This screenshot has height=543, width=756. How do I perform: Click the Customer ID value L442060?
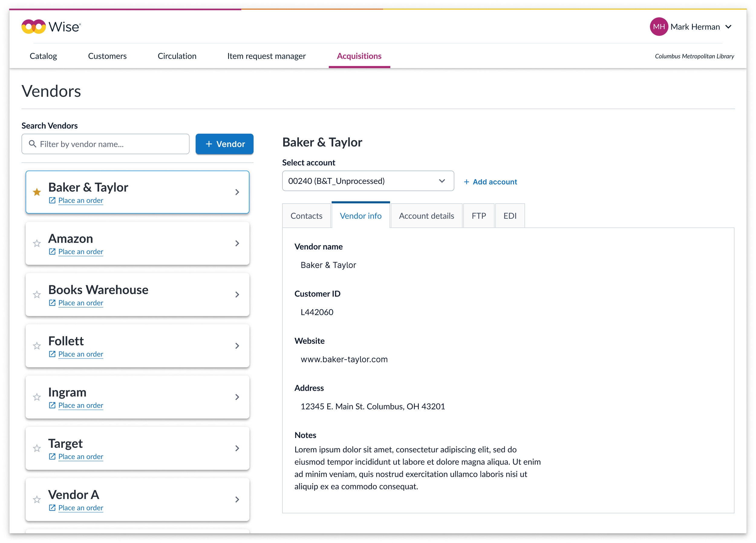pyautogui.click(x=317, y=312)
